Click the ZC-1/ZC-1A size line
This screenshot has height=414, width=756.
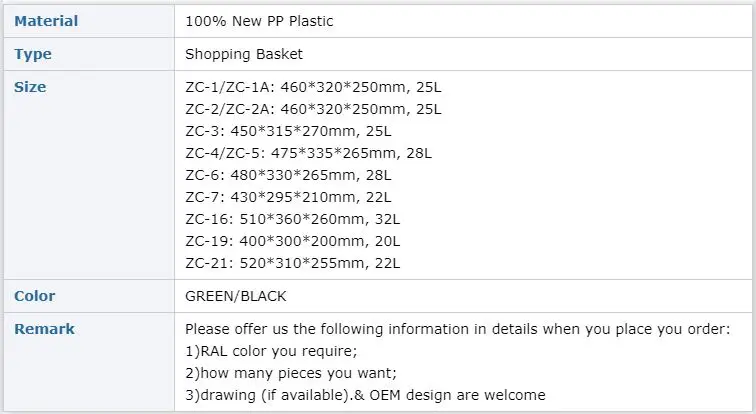313,87
